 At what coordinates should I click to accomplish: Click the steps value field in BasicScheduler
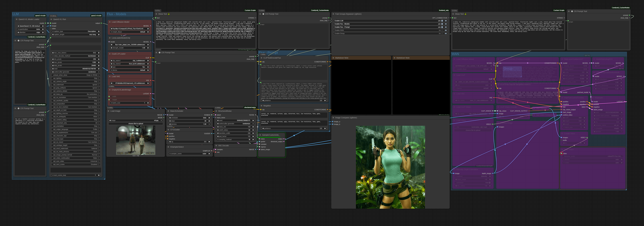(190, 121)
